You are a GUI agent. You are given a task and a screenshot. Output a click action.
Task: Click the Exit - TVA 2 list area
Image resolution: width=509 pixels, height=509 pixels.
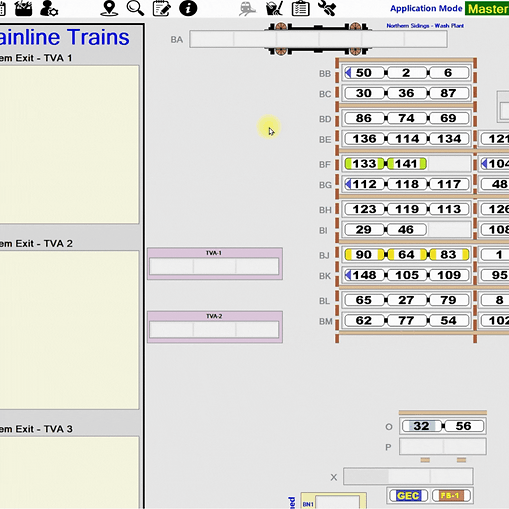pyautogui.click(x=69, y=330)
